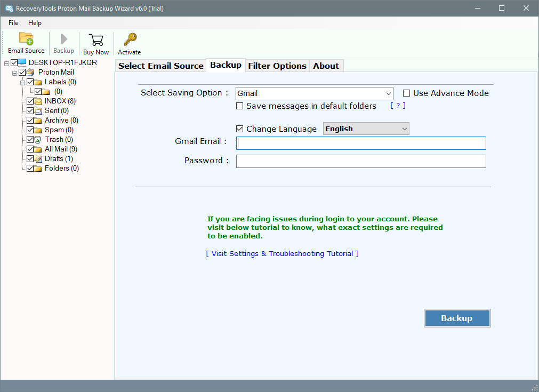
Task: Open the Select Saving Option dropdown
Action: coord(314,93)
